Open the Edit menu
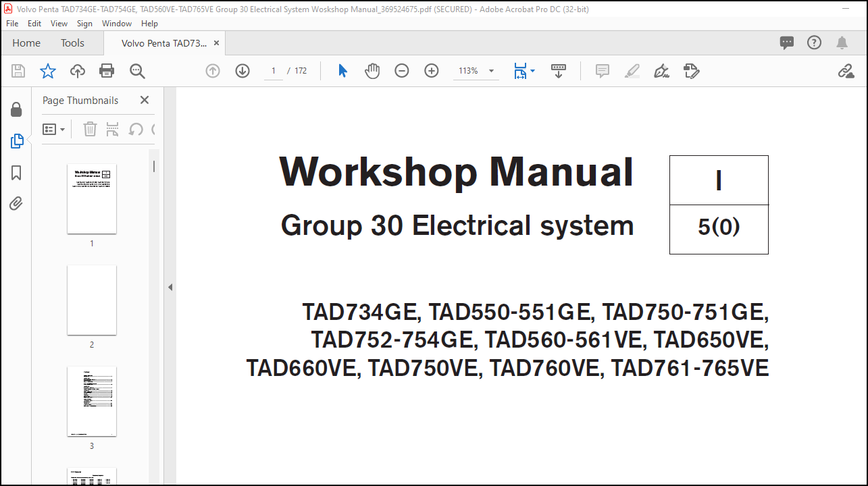The height and width of the screenshot is (486, 868). [34, 23]
